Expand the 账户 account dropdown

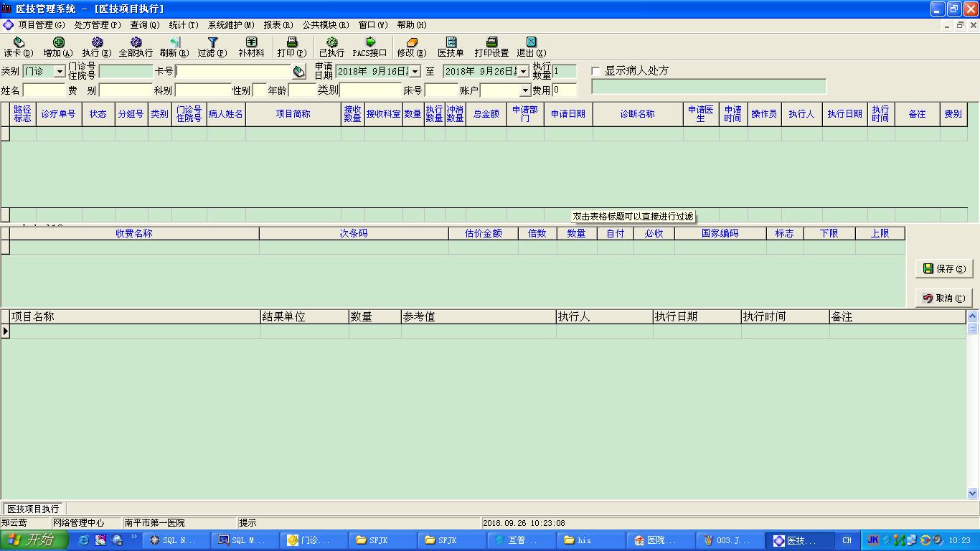525,91
